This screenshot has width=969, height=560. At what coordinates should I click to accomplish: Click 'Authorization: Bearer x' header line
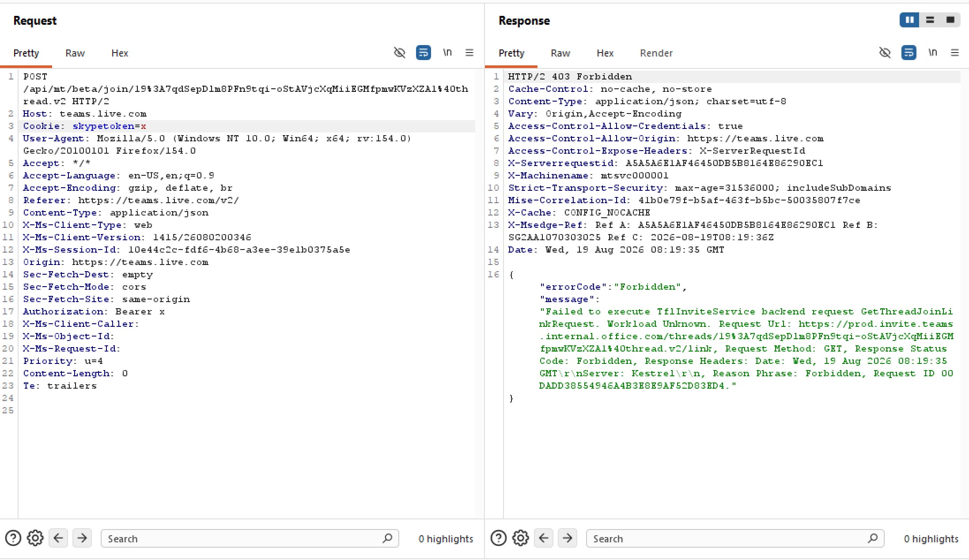(x=94, y=312)
